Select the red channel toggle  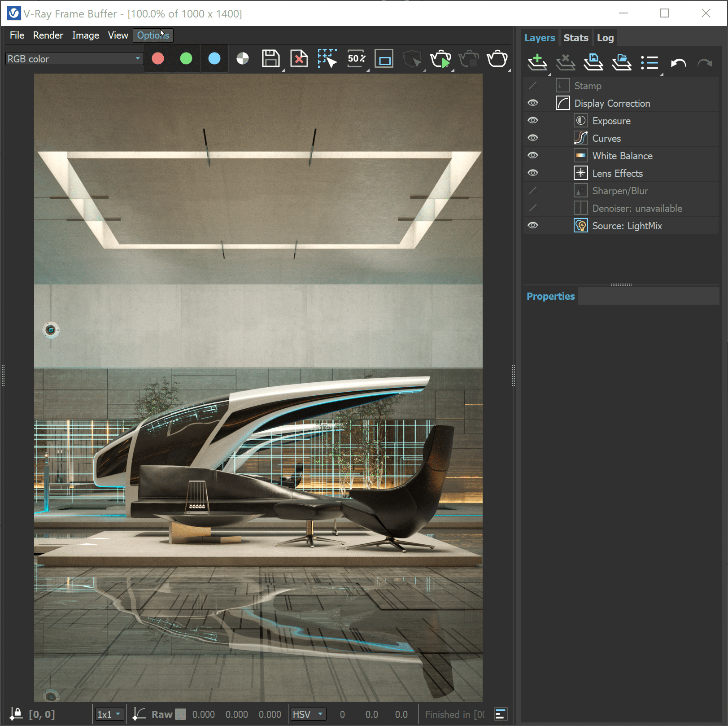157,58
